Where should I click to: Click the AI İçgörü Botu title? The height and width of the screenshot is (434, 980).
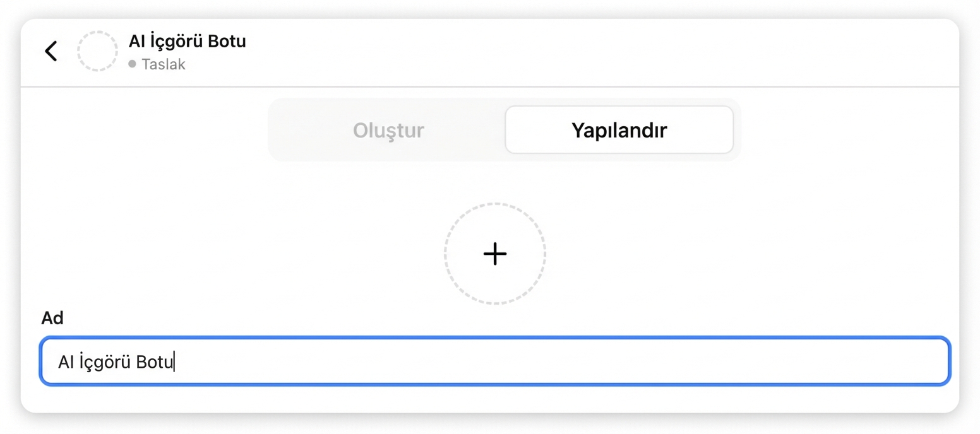[188, 41]
